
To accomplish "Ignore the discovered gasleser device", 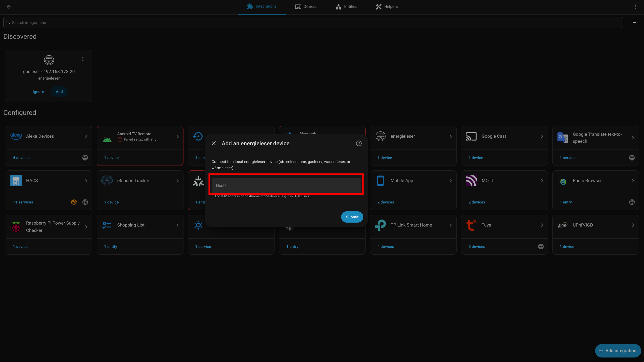I will coord(38,92).
